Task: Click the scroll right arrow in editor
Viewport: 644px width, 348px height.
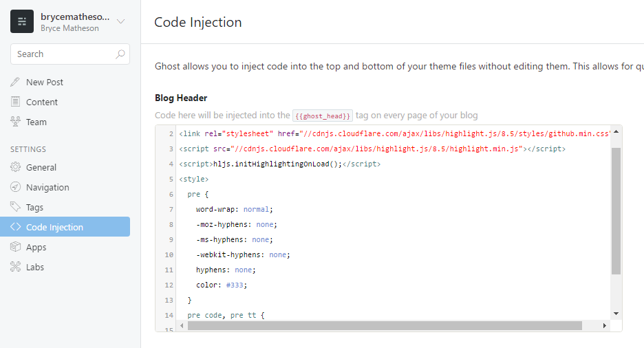Action: tap(603, 325)
